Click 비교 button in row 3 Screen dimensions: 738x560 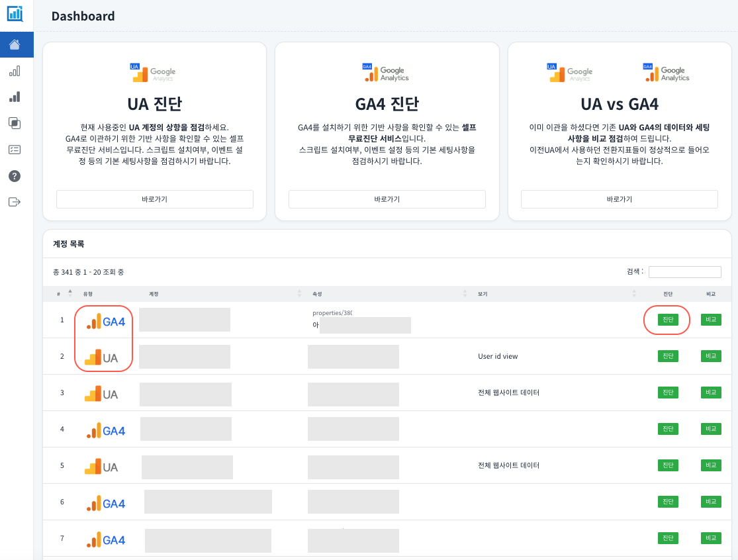[711, 393]
